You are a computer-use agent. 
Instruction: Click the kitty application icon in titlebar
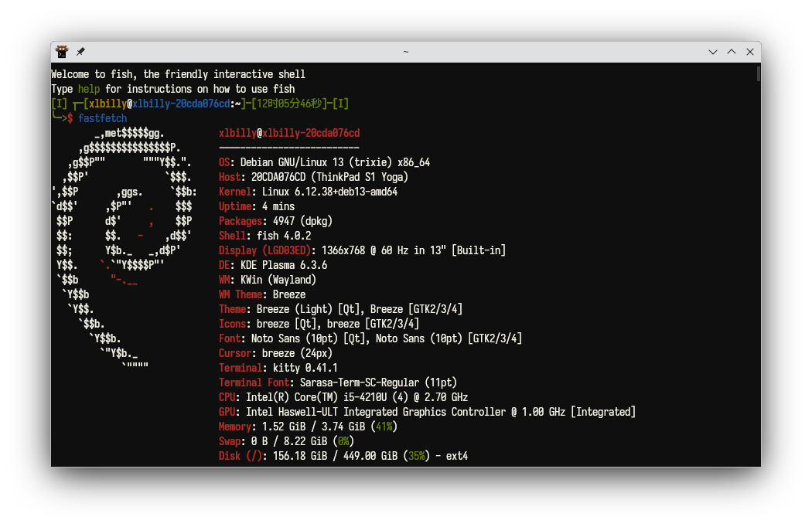pyautogui.click(x=63, y=52)
